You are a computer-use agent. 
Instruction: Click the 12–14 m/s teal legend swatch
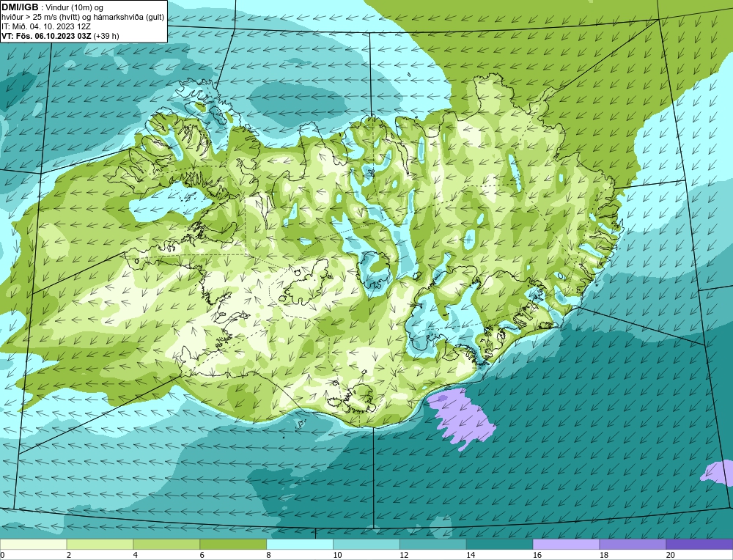(433, 545)
